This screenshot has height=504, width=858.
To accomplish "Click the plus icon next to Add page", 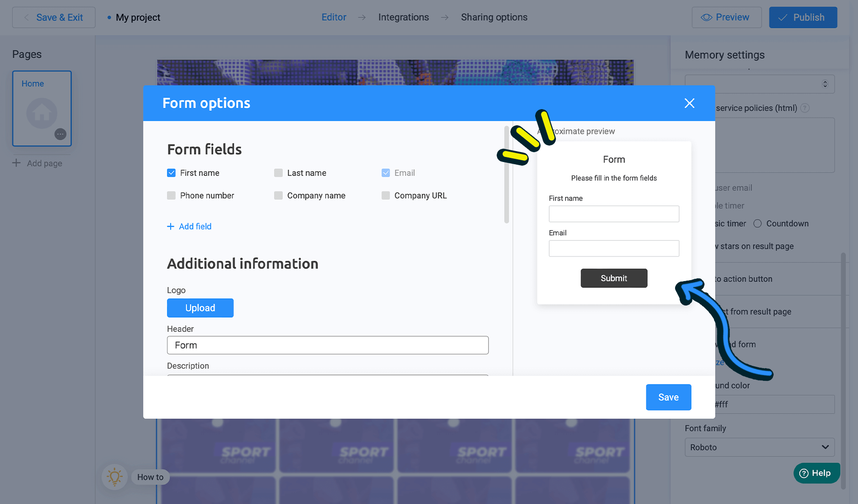I will (x=17, y=163).
